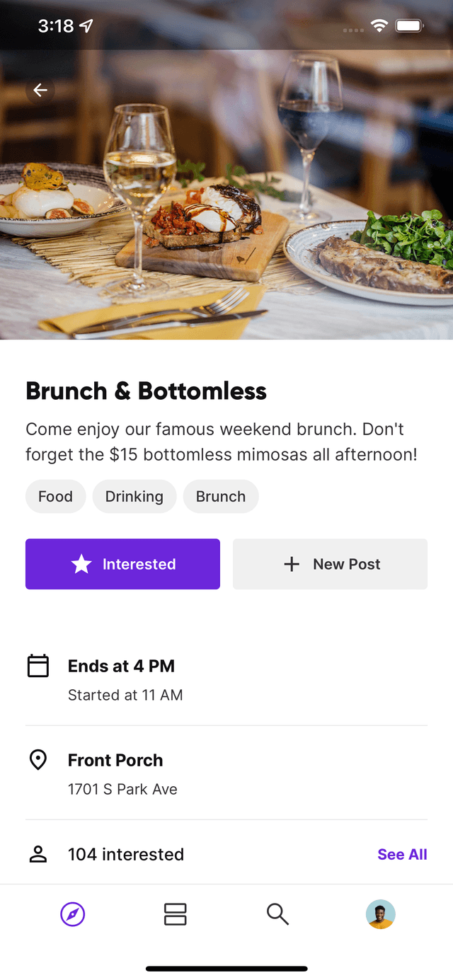This screenshot has width=453, height=980.
Task: Open the feed icon in the bottom bar
Action: point(175,914)
